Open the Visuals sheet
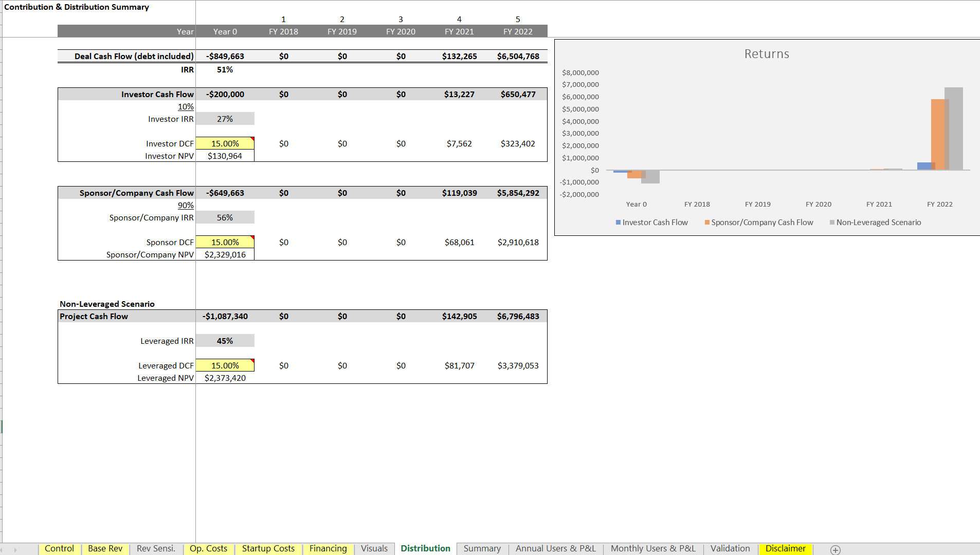The image size is (980, 555). tap(374, 548)
